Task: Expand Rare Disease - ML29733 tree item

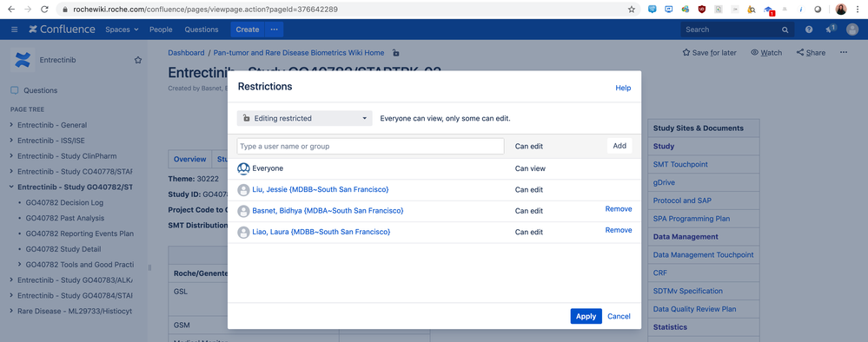Action: (11, 311)
